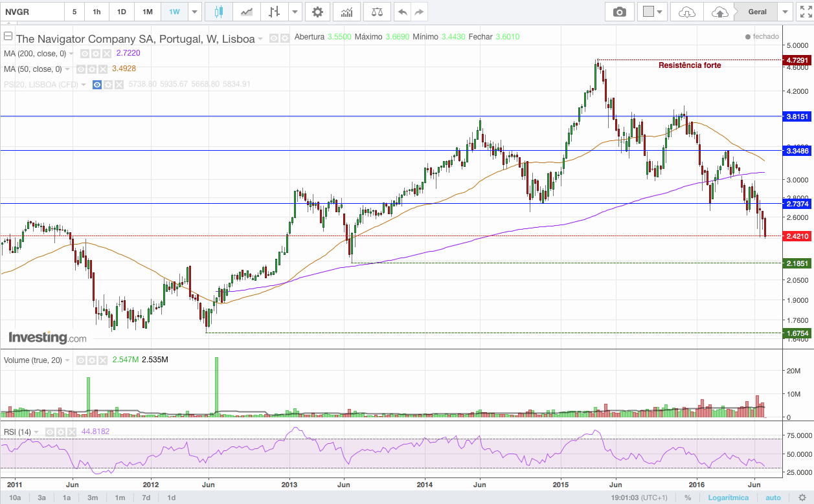Select the 1M interval
Screen dimensions: 814x504
tap(148, 12)
